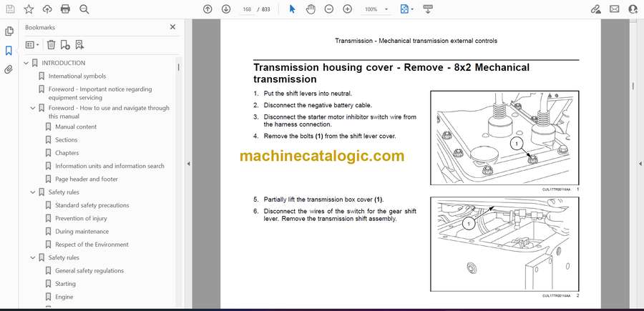Screen dimensions: 644x311
Task: Add document to starred favorites
Action: coord(29,9)
